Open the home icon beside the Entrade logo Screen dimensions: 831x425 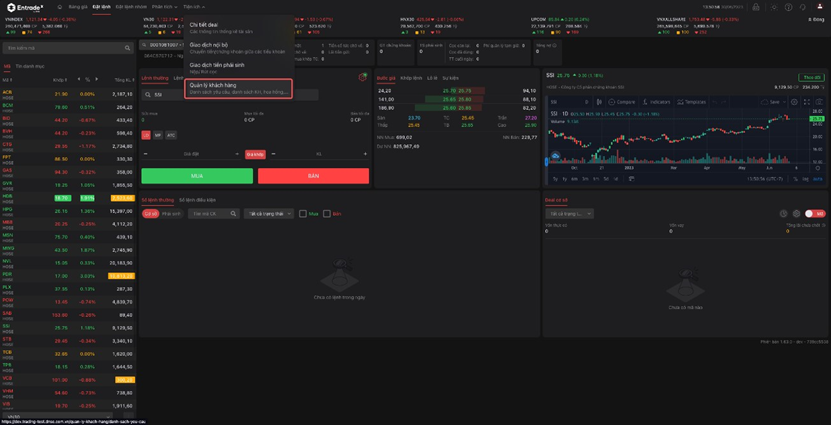point(59,7)
